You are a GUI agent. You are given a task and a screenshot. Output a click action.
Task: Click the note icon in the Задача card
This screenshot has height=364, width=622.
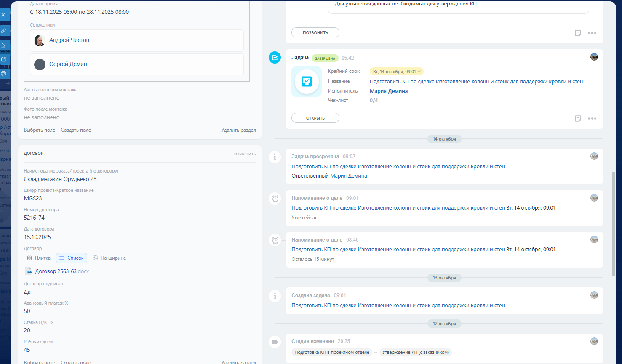coord(578,119)
